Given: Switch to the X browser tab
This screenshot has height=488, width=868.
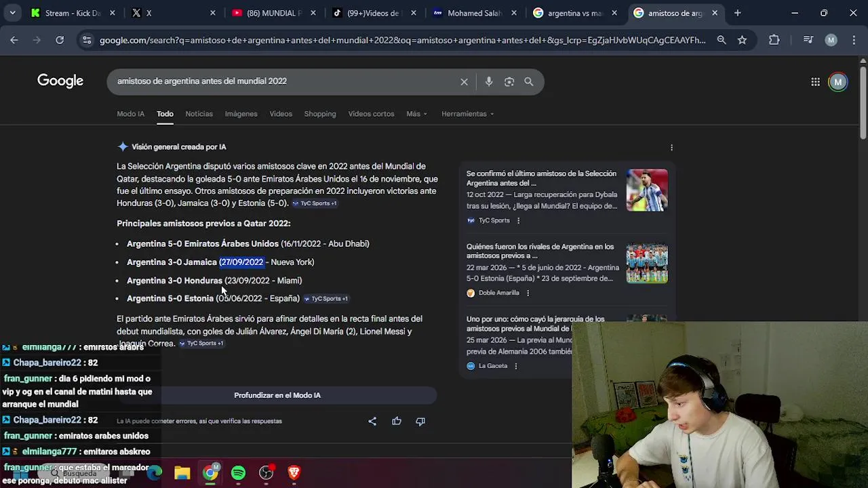Looking at the screenshot, I should click(173, 13).
